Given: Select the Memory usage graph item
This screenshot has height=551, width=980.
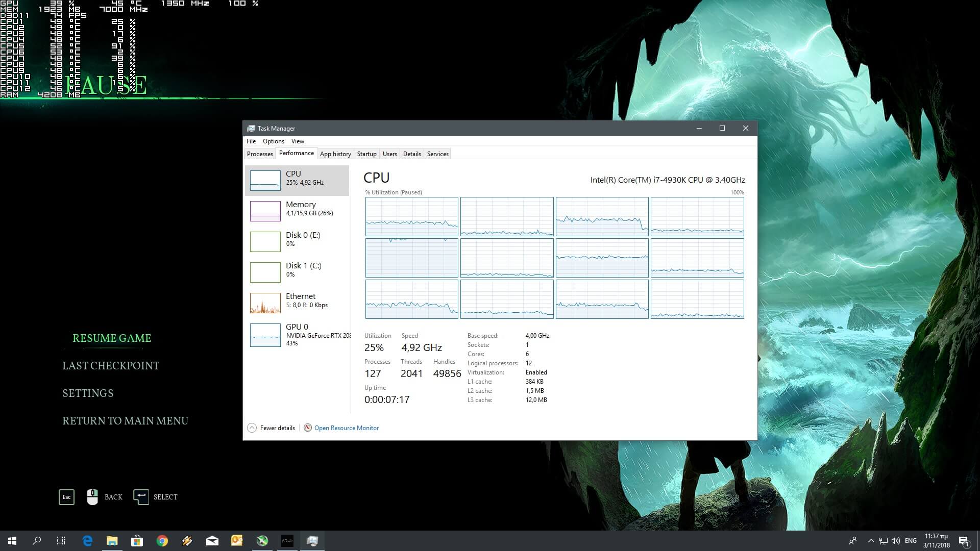Looking at the screenshot, I should (265, 211).
